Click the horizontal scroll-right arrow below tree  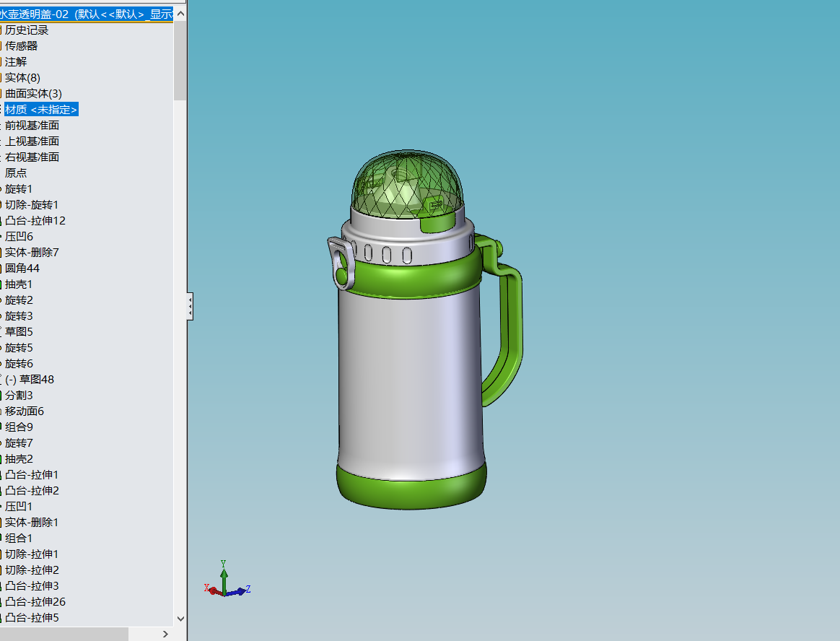(165, 634)
